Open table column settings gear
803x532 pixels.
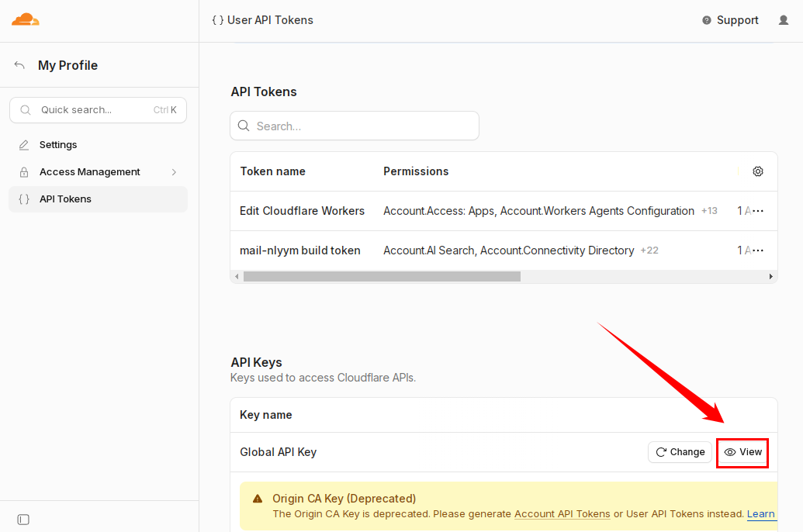pos(758,171)
